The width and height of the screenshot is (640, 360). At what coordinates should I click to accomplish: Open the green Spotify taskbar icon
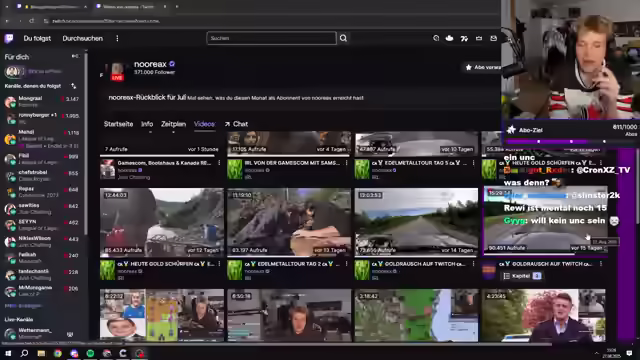click(90, 353)
